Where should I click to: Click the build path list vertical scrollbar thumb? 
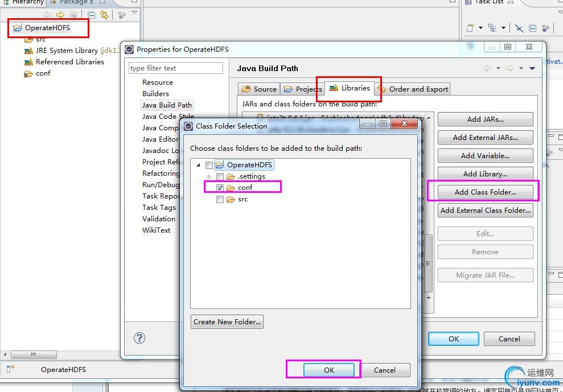coord(428,263)
